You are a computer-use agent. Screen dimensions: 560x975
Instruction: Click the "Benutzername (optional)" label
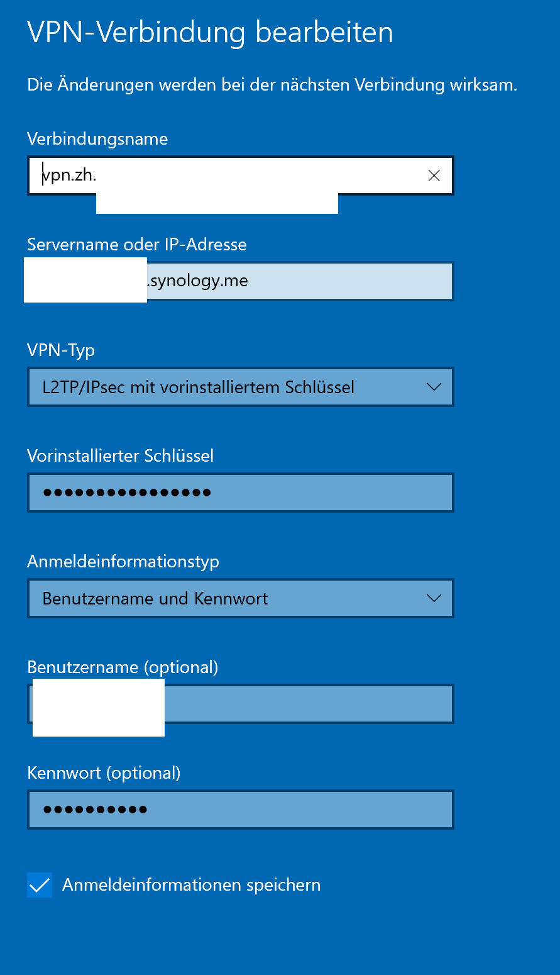tap(123, 667)
